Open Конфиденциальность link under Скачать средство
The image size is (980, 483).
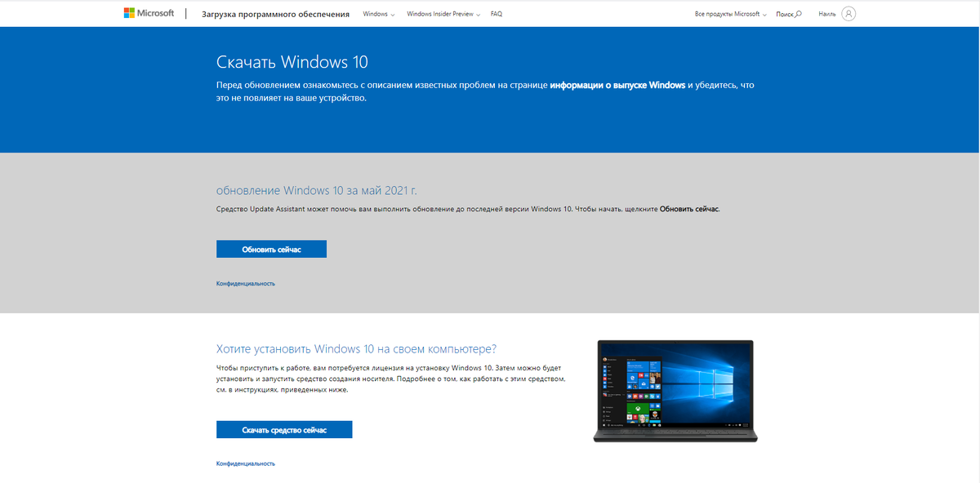(x=246, y=463)
